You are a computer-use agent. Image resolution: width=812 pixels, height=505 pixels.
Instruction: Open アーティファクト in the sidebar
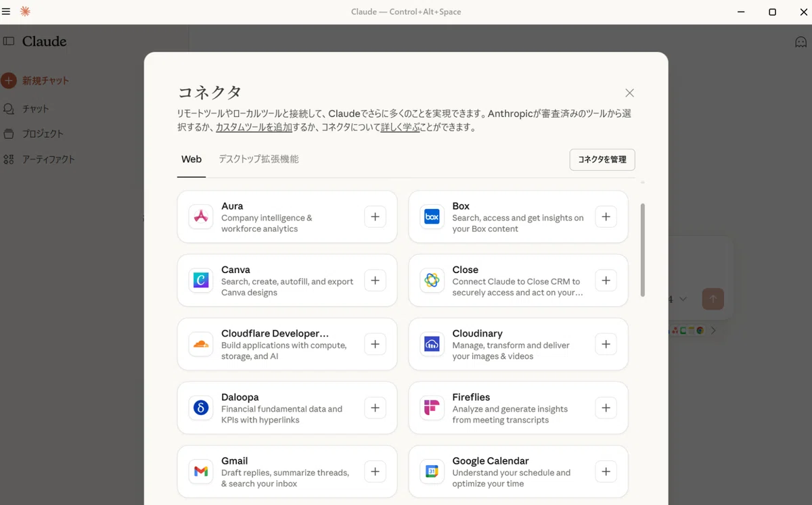click(39, 160)
